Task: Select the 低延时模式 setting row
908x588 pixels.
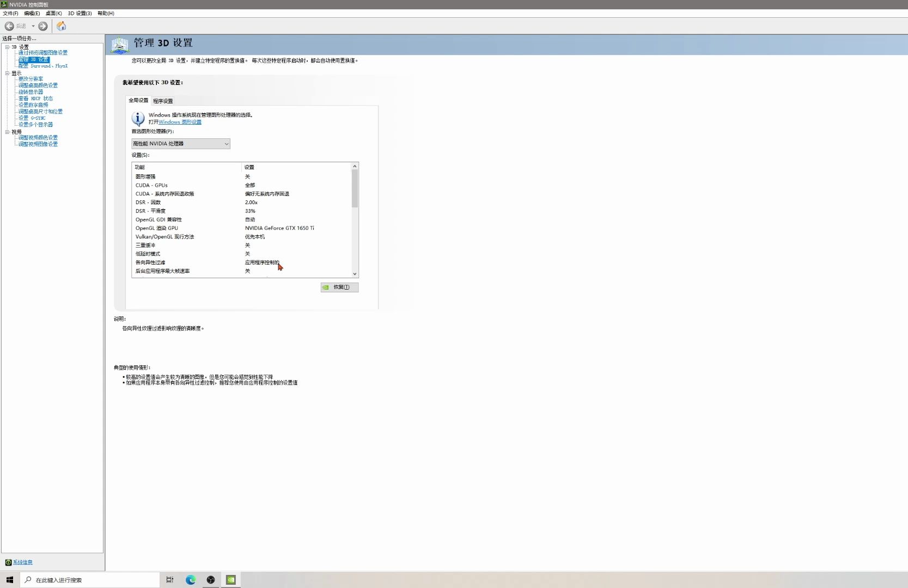Action: (242, 254)
